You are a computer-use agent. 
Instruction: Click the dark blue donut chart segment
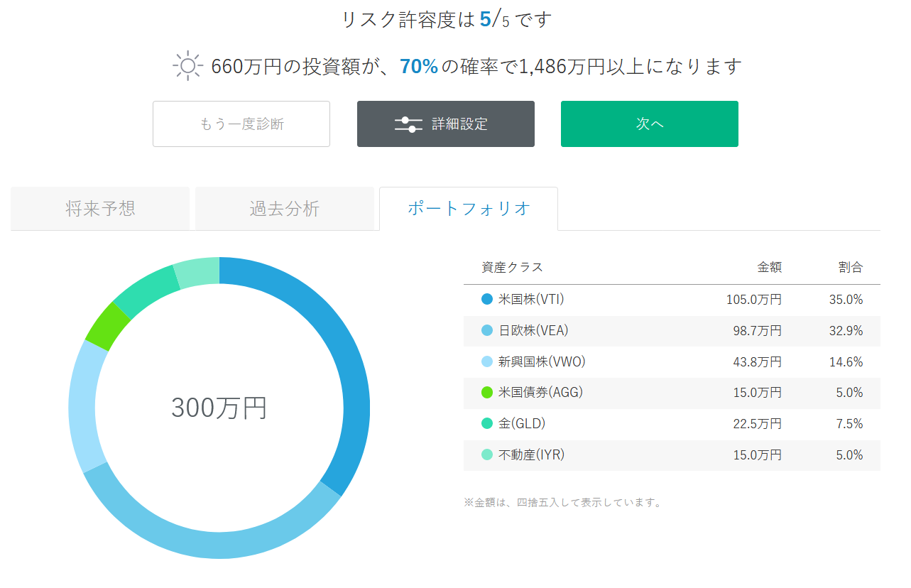348,369
